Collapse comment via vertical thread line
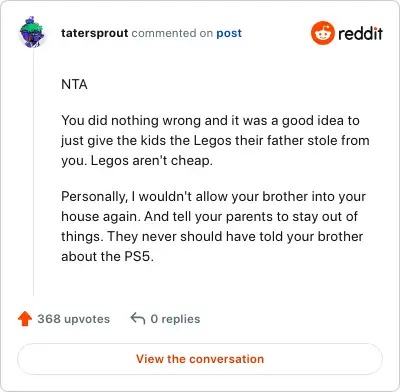The image size is (400, 392). 33,172
